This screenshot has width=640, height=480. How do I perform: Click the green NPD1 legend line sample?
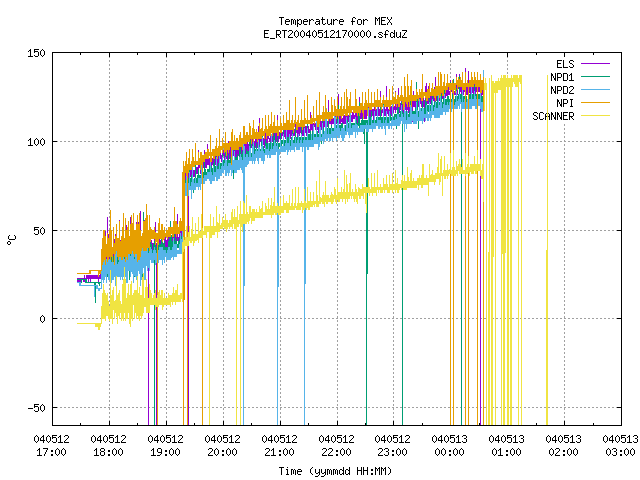coord(596,77)
